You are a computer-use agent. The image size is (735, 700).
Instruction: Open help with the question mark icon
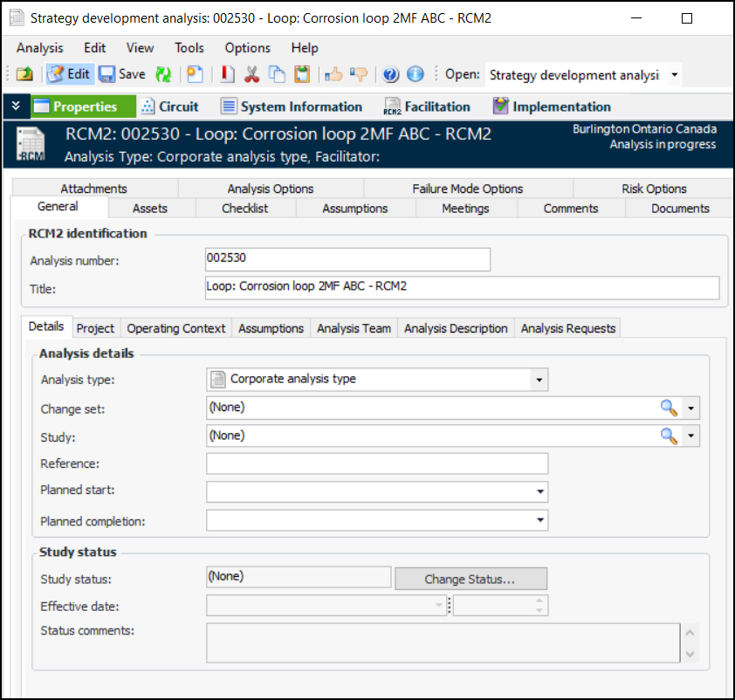[x=390, y=74]
